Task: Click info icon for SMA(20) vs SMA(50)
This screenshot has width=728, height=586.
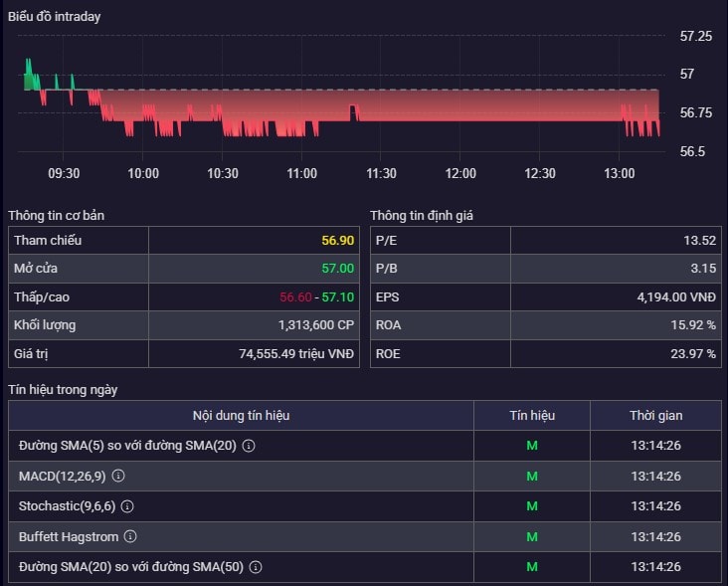Action: pyautogui.click(x=256, y=566)
